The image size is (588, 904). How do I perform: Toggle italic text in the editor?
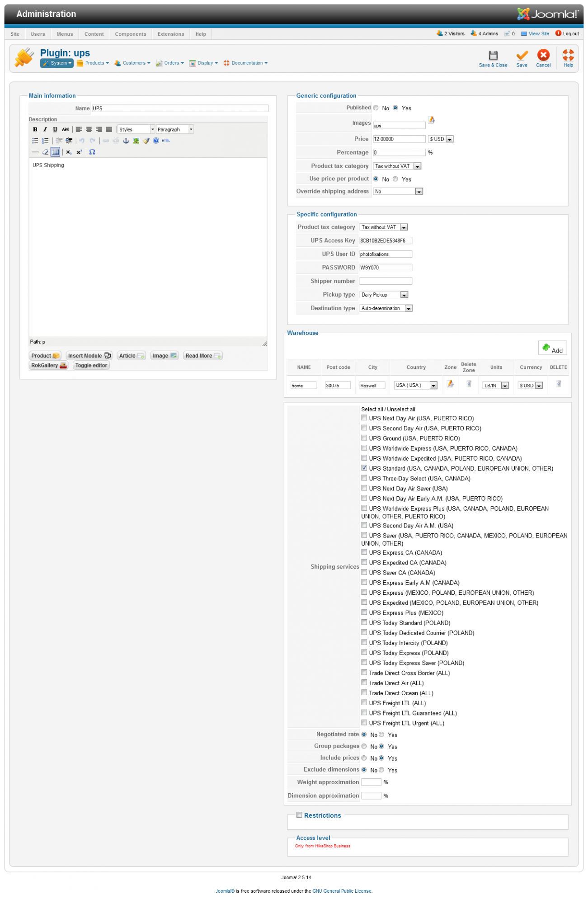(45, 129)
